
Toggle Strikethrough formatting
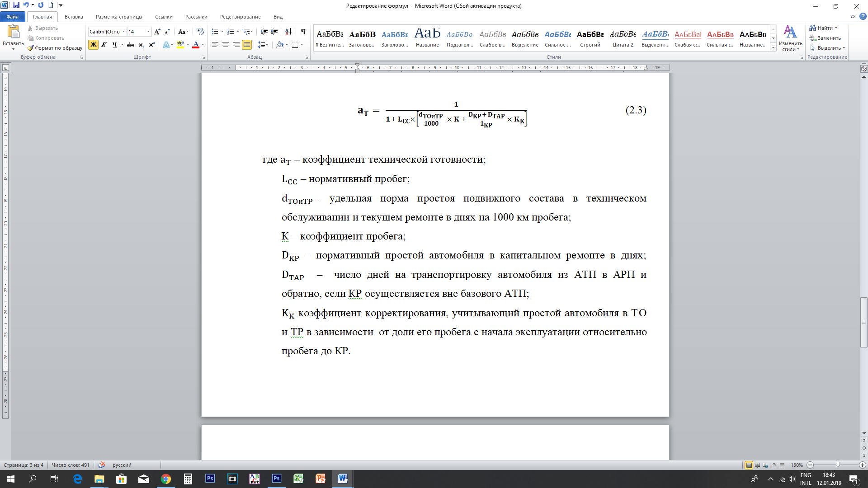[x=131, y=45]
